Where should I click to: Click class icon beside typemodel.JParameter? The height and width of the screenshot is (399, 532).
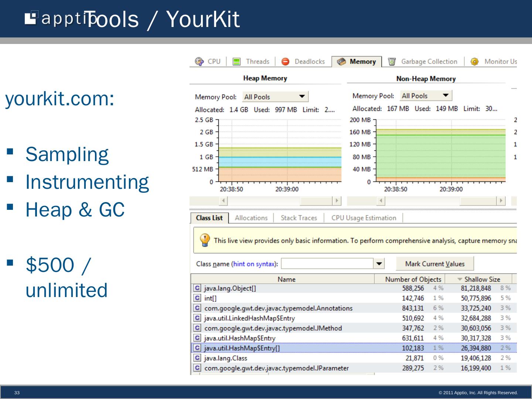[197, 368]
